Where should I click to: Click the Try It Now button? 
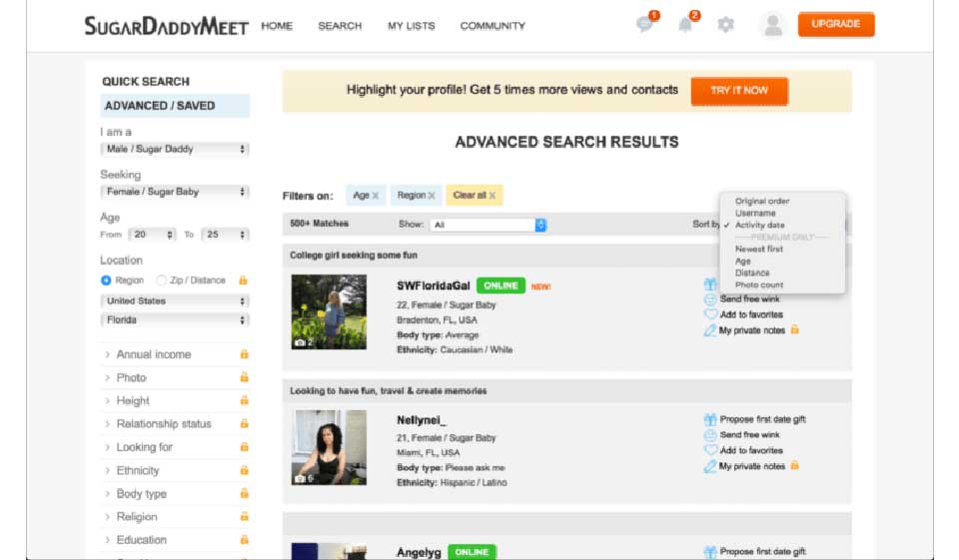pos(739,91)
